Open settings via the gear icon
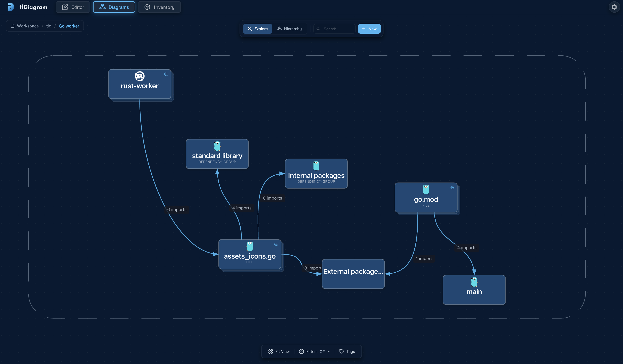Viewport: 623px width, 364px height. pos(614,7)
